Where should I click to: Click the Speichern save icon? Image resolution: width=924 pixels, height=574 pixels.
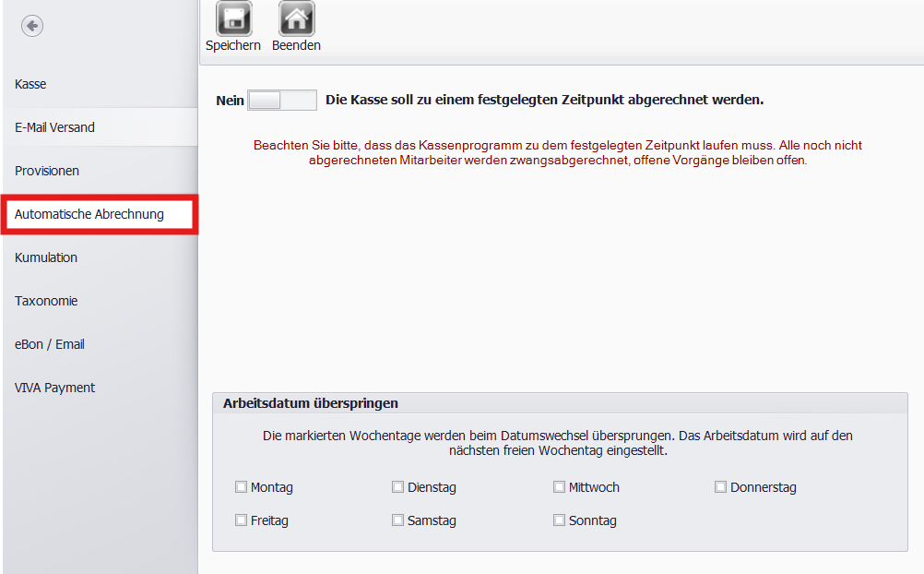click(234, 18)
